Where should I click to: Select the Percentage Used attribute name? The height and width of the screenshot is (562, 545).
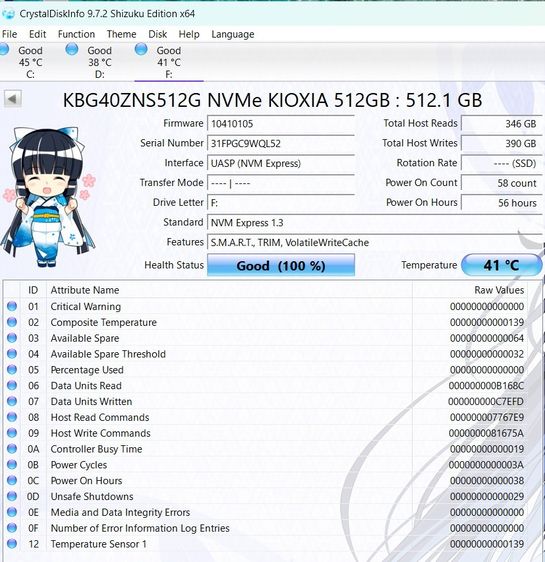87,370
